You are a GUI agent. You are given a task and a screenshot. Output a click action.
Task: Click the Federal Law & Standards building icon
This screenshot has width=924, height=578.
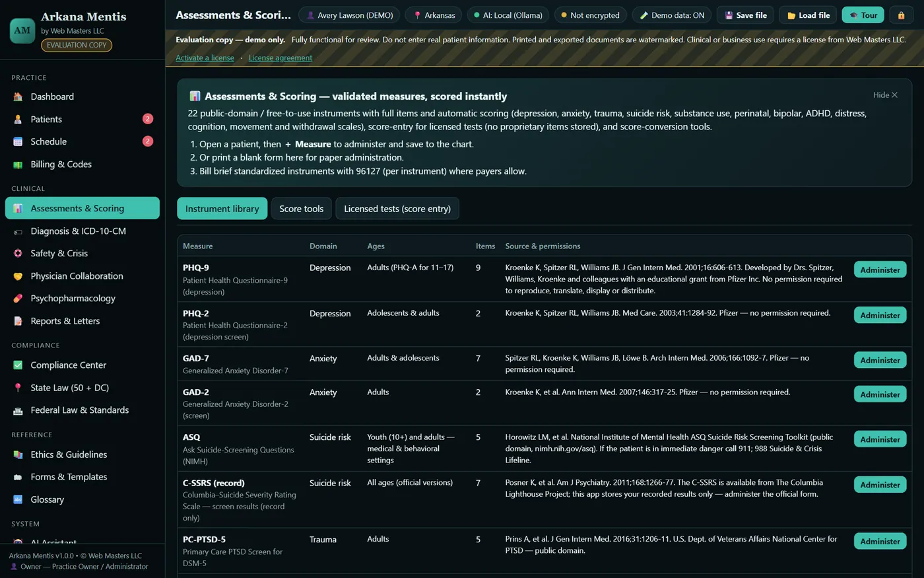coord(18,410)
